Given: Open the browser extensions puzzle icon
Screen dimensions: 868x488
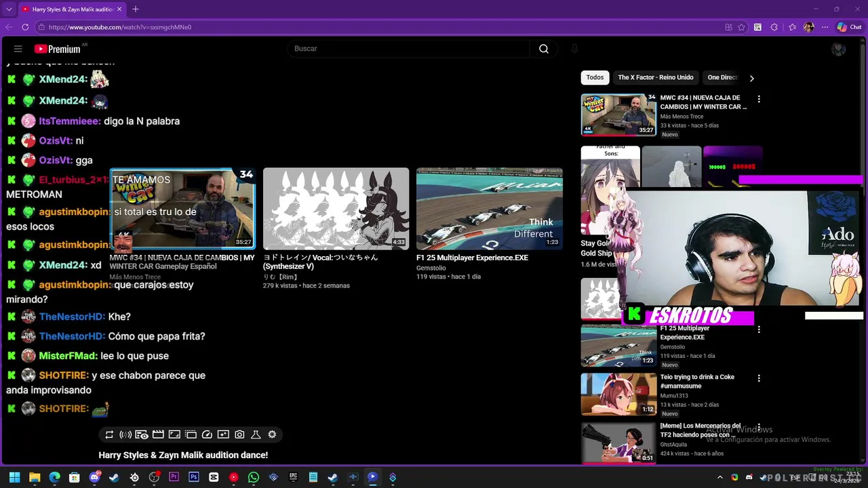Looking at the screenshot, I should click(x=774, y=27).
